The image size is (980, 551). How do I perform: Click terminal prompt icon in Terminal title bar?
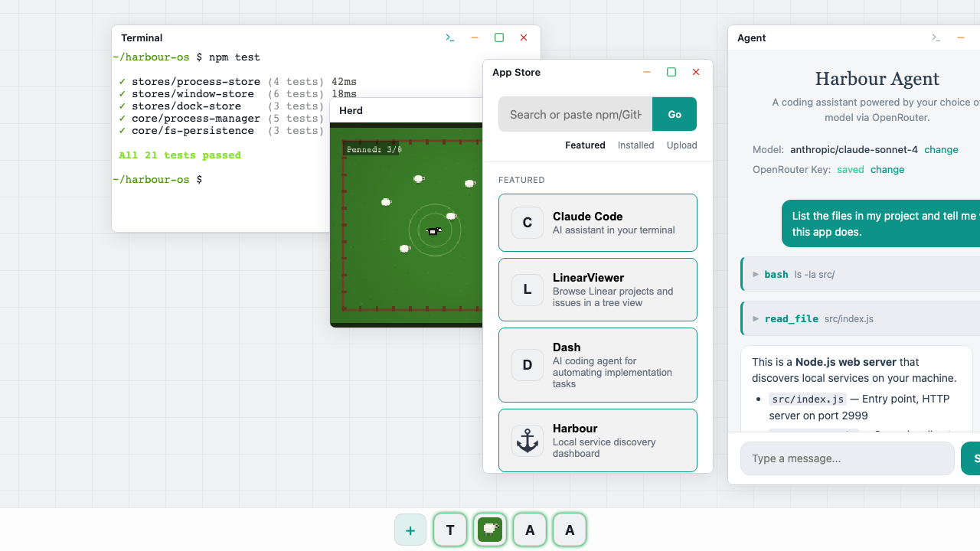[x=450, y=37]
